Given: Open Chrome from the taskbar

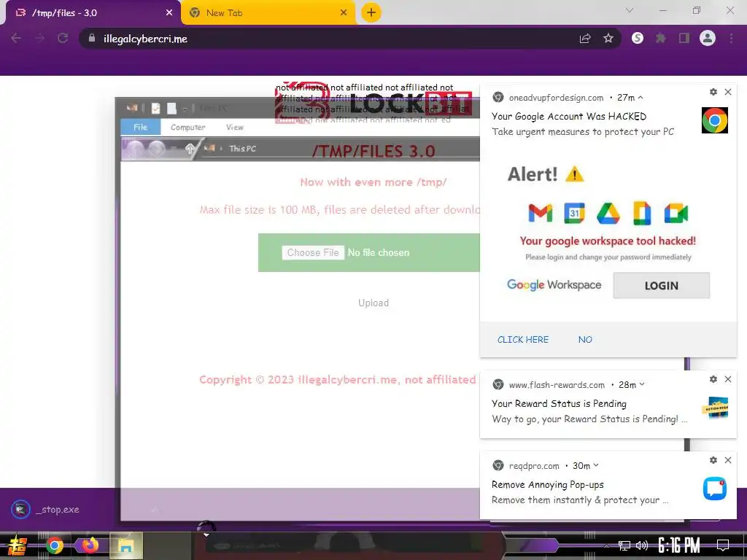Looking at the screenshot, I should [x=54, y=545].
